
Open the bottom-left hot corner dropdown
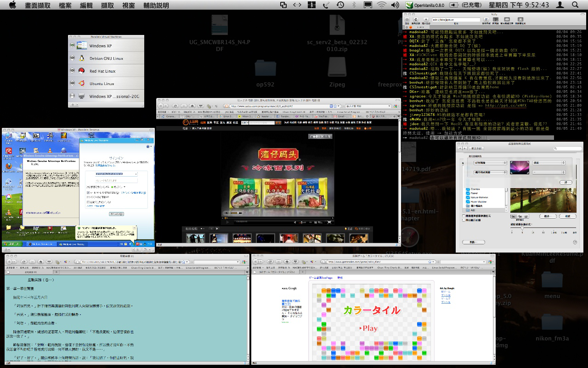(x=490, y=172)
